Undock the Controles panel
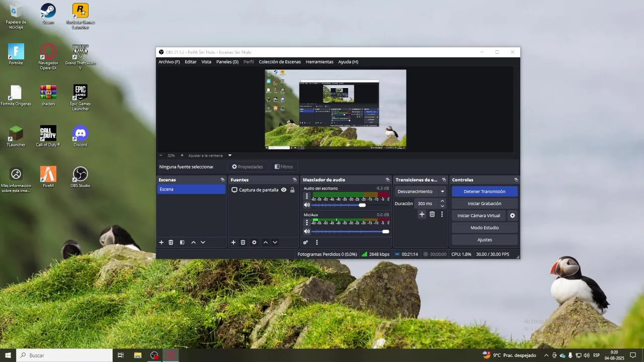Image resolution: width=644 pixels, height=362 pixels. 516,179
